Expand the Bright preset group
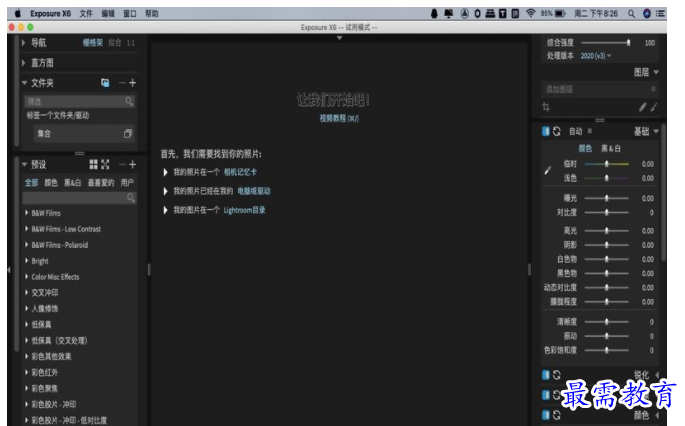This screenshot has width=685, height=426. (x=27, y=261)
